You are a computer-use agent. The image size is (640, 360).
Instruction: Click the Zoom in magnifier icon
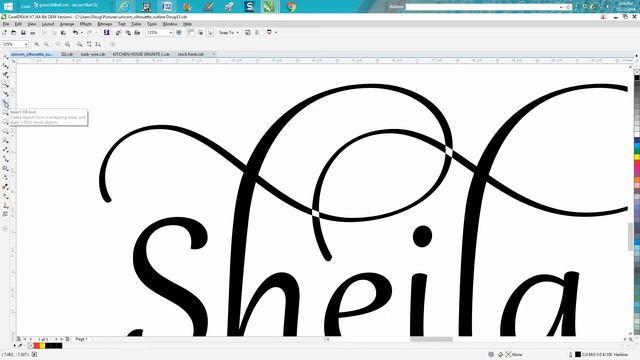coord(37,44)
